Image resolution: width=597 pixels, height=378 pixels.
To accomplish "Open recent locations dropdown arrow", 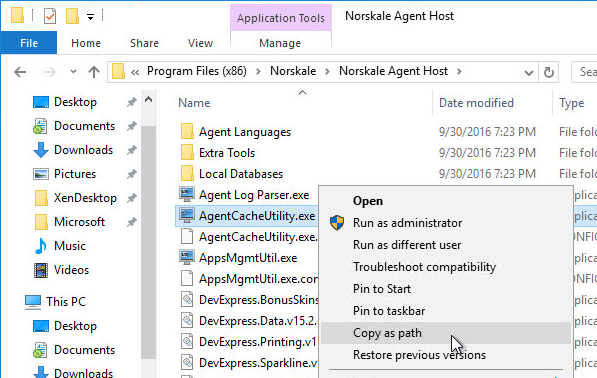I will 73,72.
